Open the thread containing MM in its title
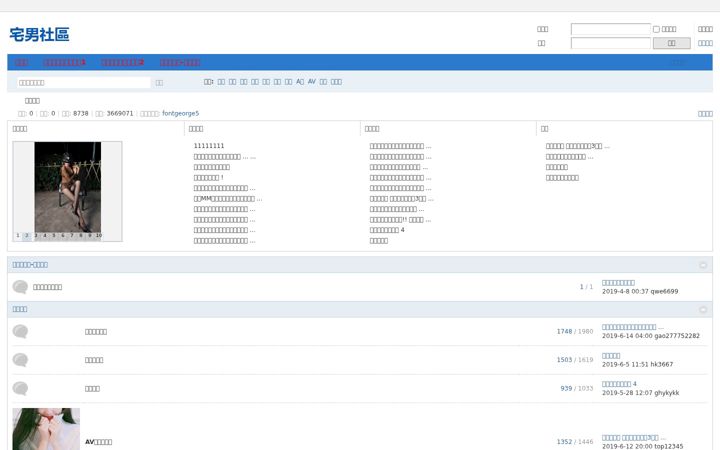Screen dimensions: 720x450 pyautogui.click(x=228, y=199)
